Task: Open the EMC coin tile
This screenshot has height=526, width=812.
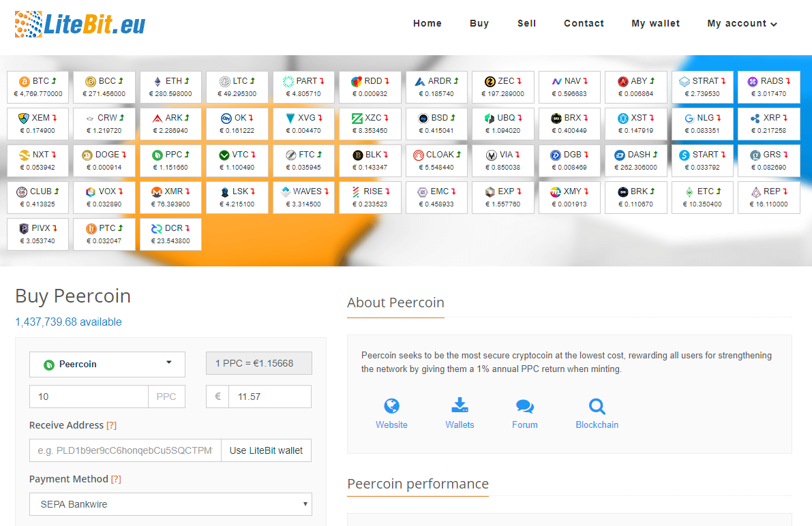Action: tap(436, 198)
